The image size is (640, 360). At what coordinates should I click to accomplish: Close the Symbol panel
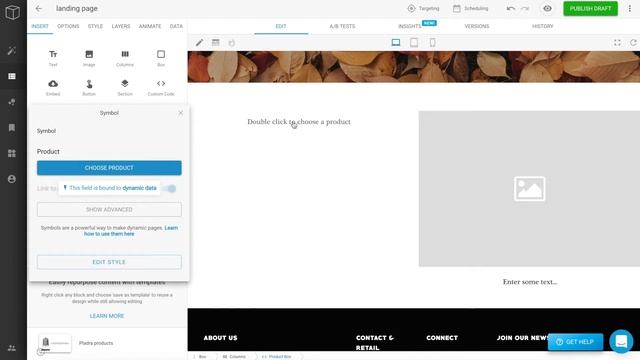(181, 113)
